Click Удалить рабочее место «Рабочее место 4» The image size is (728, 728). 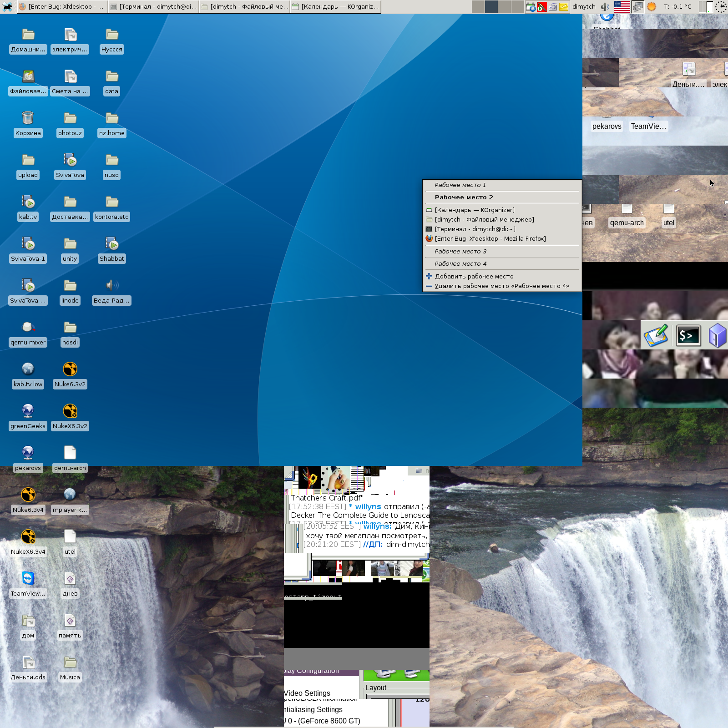501,286
